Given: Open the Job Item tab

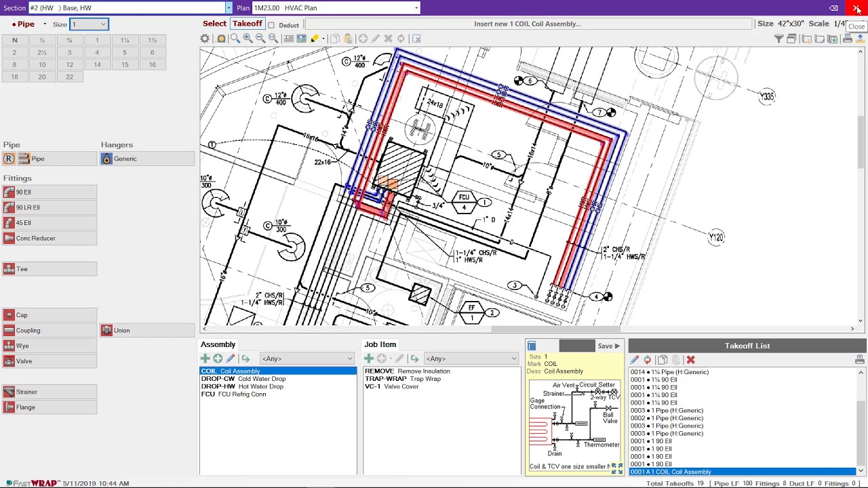Looking at the screenshot, I should click(380, 344).
